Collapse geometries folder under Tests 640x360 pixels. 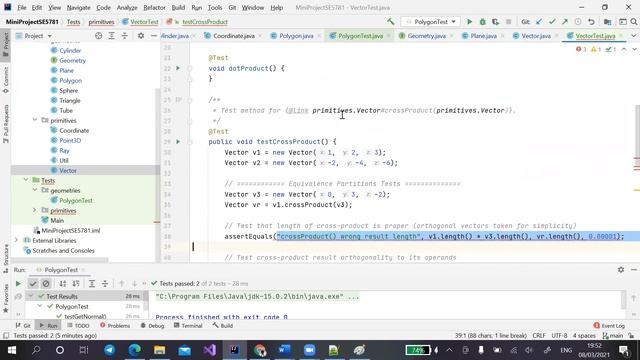tap(35, 190)
